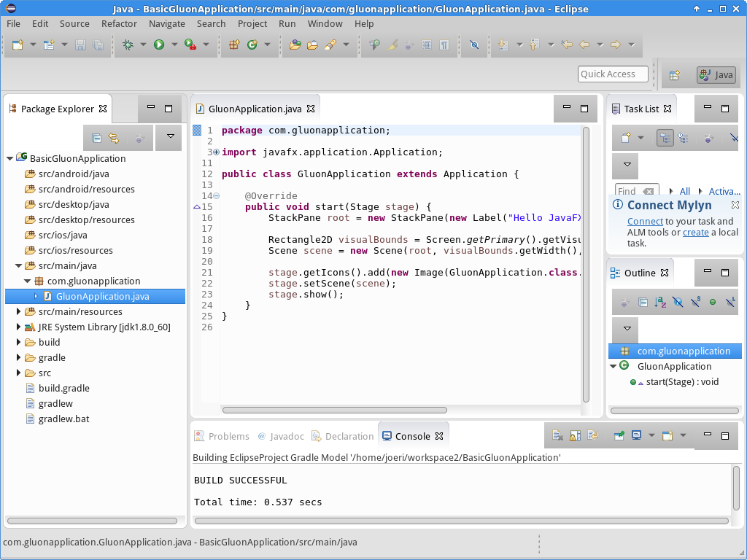The image size is (747, 560).
Task: Expand the gradle folder
Action: [x=18, y=357]
